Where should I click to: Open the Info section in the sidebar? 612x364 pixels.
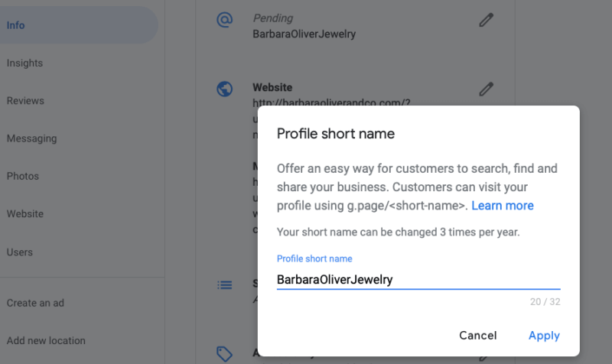click(16, 25)
